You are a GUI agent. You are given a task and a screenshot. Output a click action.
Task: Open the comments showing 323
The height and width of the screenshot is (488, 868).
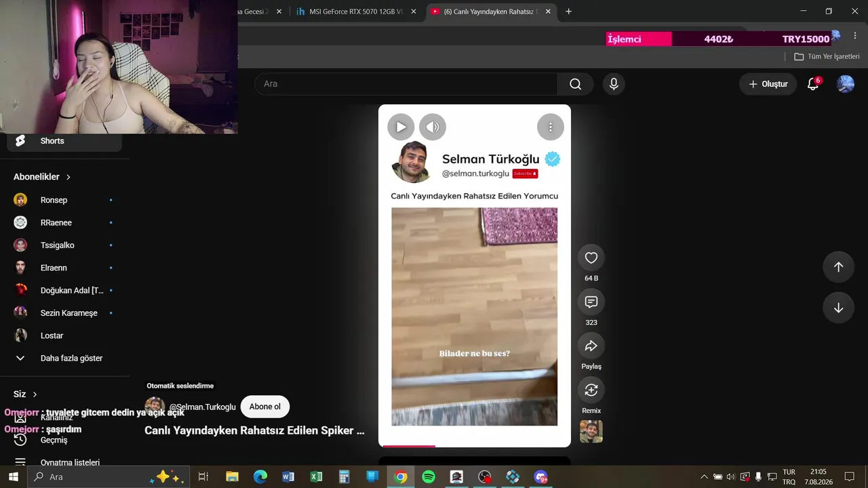591,302
